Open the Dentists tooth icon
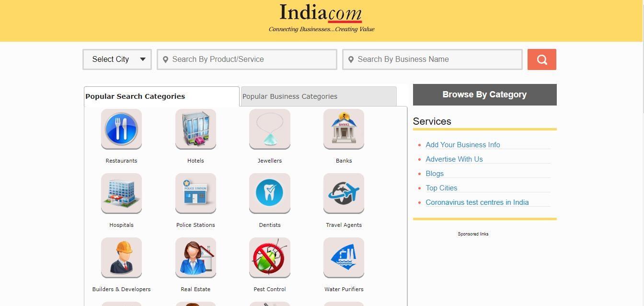This screenshot has height=306, width=644. (270, 193)
